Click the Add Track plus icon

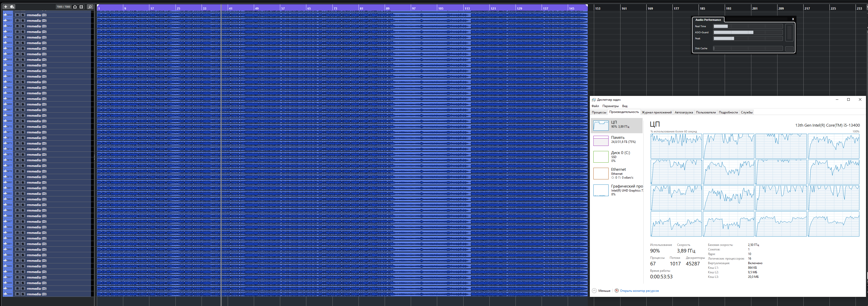[x=5, y=7]
